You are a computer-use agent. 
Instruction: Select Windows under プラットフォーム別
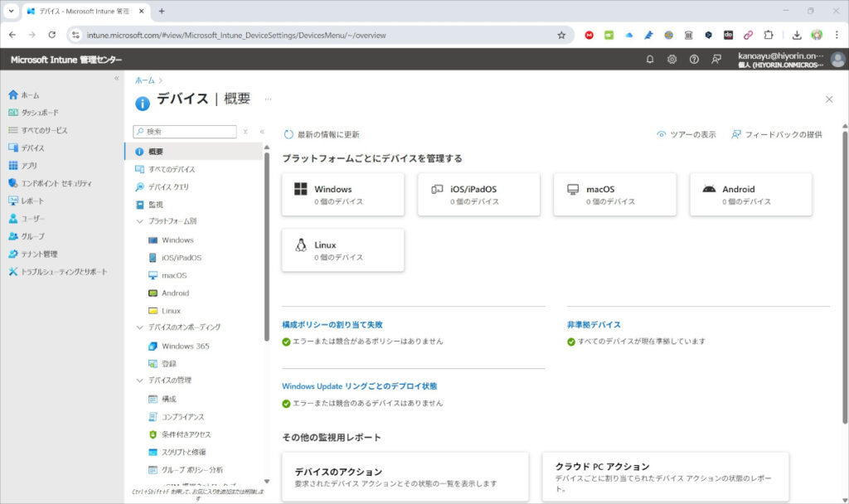tap(171, 240)
